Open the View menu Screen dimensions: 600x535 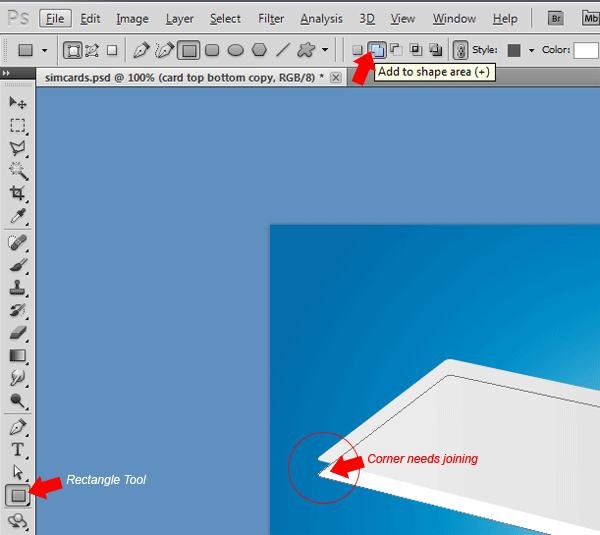pos(403,19)
